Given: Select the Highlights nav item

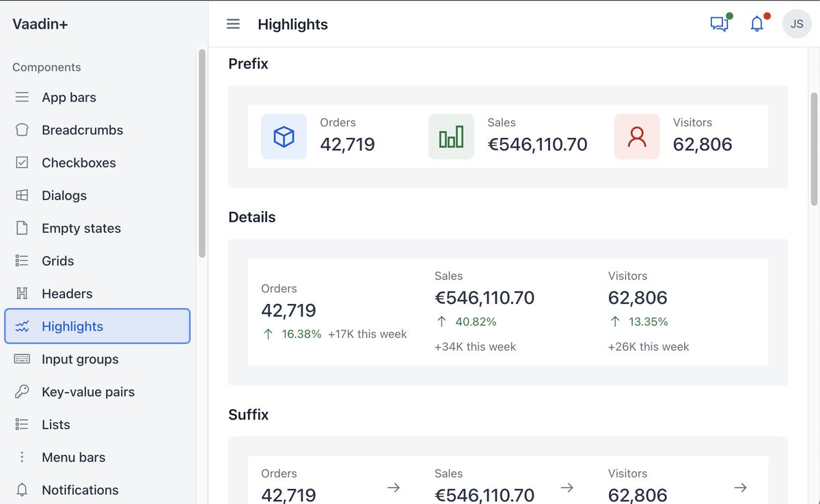Looking at the screenshot, I should tap(97, 326).
